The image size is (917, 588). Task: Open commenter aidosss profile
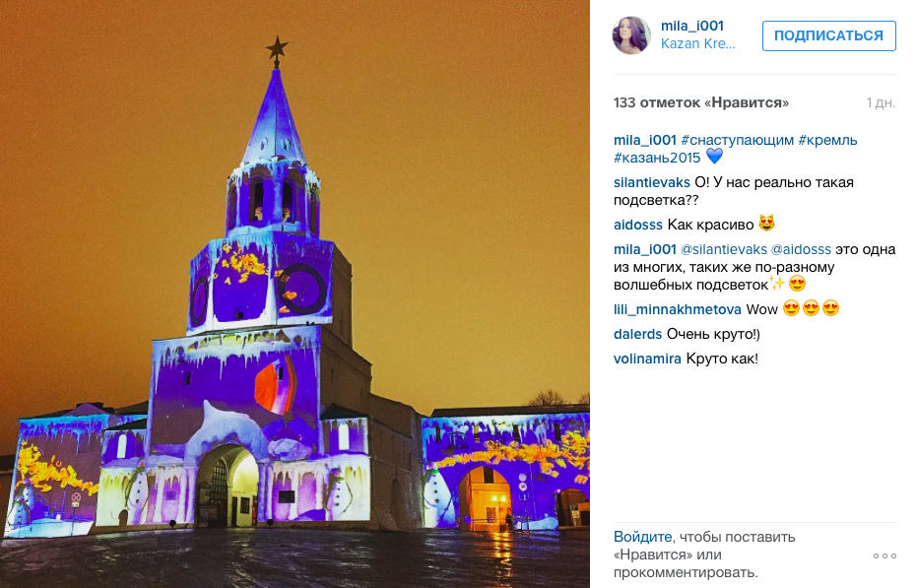pyautogui.click(x=638, y=225)
